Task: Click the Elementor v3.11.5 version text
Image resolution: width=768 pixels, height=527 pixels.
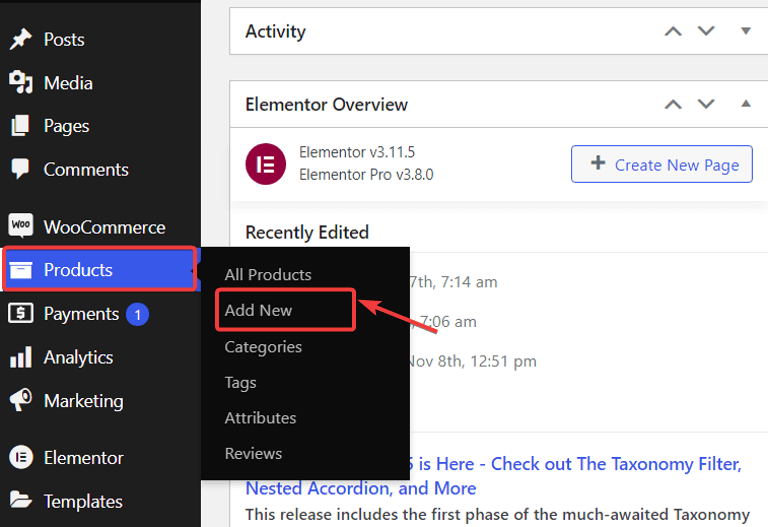Action: [357, 152]
